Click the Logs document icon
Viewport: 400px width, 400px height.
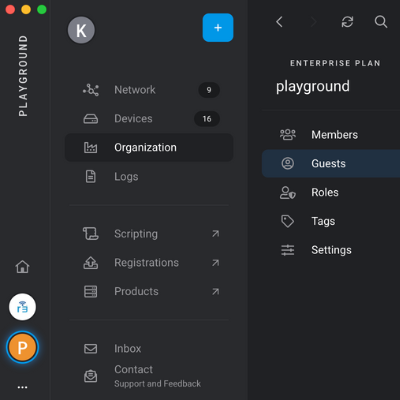(90, 176)
